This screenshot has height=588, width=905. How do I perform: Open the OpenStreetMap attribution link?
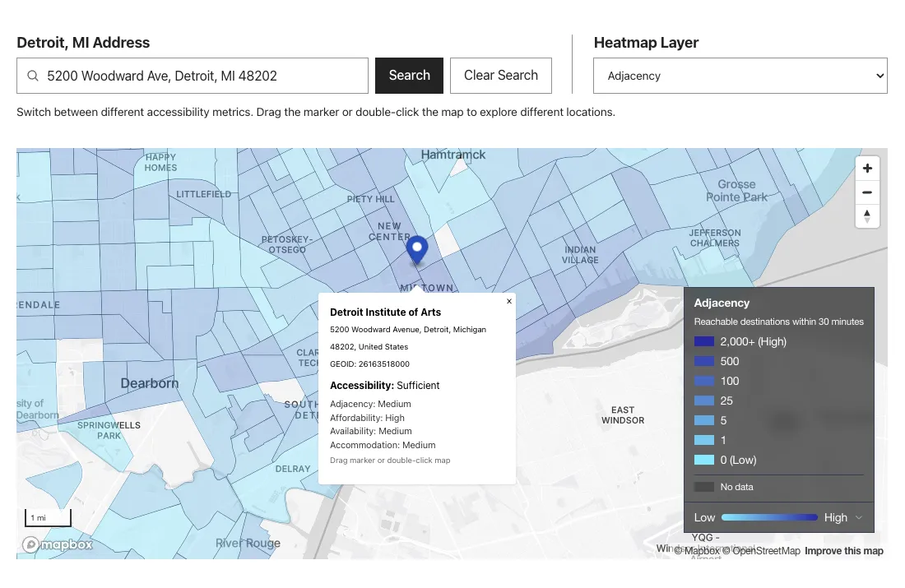(x=763, y=551)
